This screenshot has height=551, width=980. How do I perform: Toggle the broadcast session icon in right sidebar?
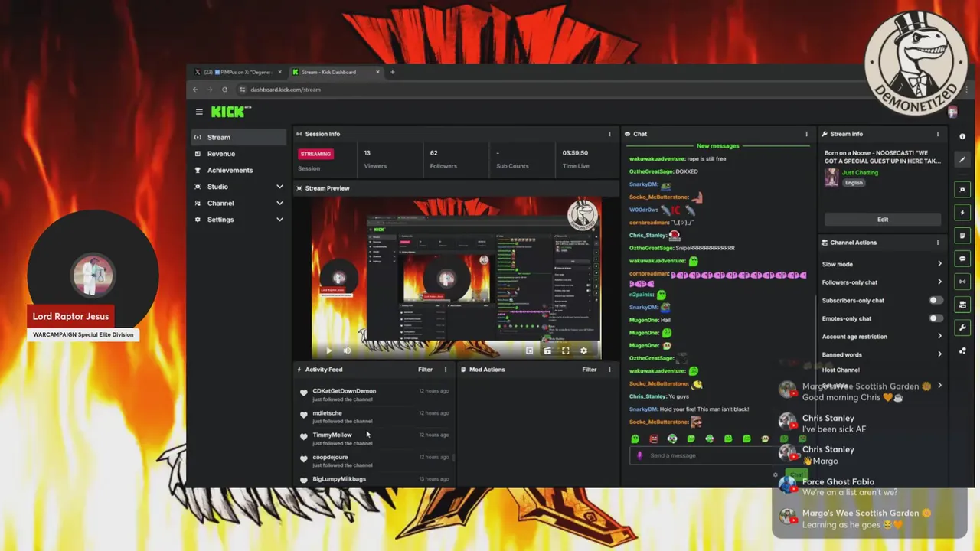(x=962, y=282)
